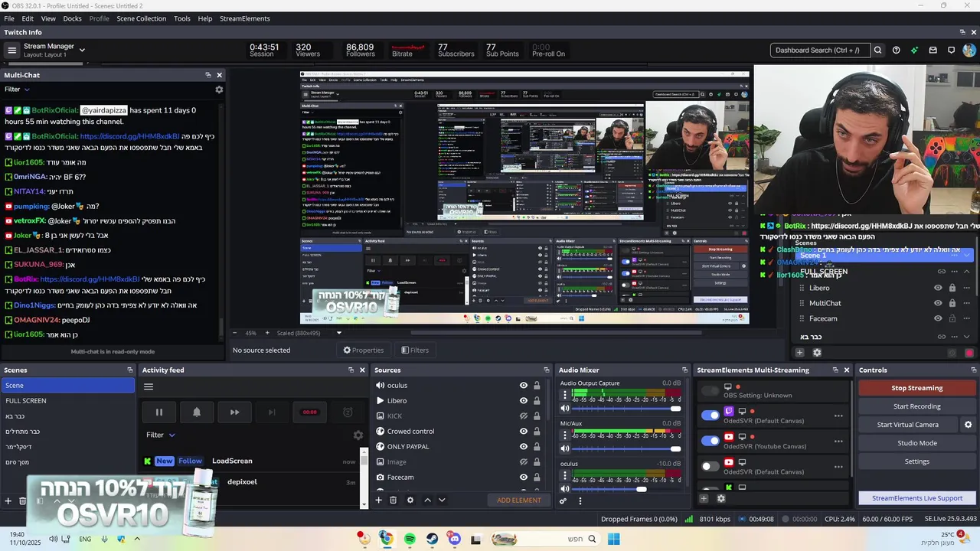The image size is (980, 551).
Task: Open the Audio Mixer three-dot menu
Action: pyautogui.click(x=580, y=501)
